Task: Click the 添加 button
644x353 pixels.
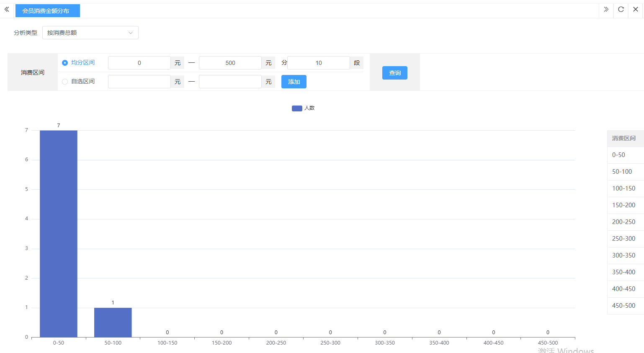Action: pyautogui.click(x=294, y=82)
